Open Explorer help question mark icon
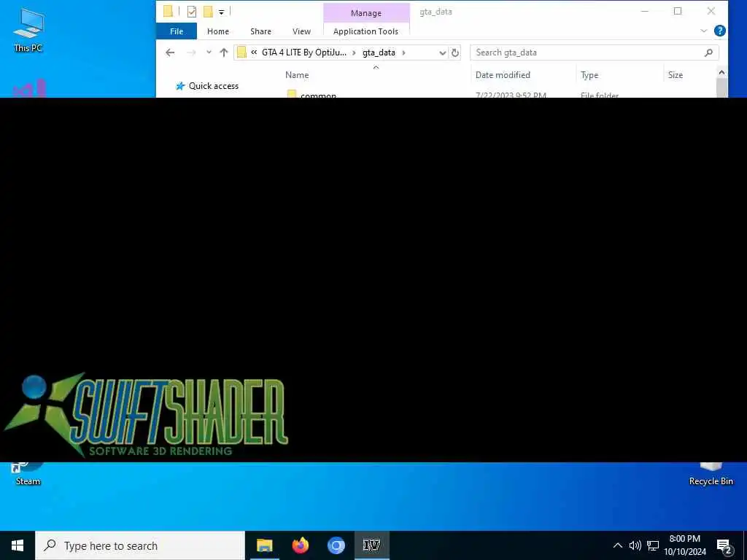The width and height of the screenshot is (747, 560). coord(720,31)
